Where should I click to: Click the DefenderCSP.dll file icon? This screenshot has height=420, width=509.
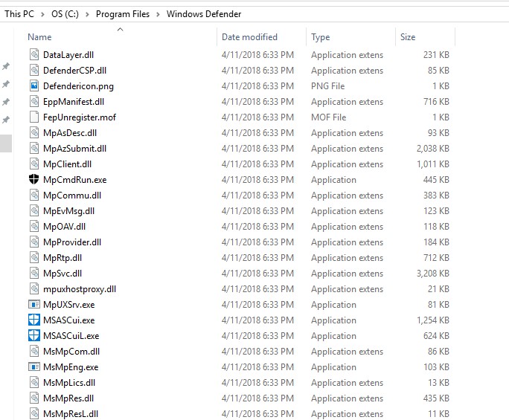point(34,70)
